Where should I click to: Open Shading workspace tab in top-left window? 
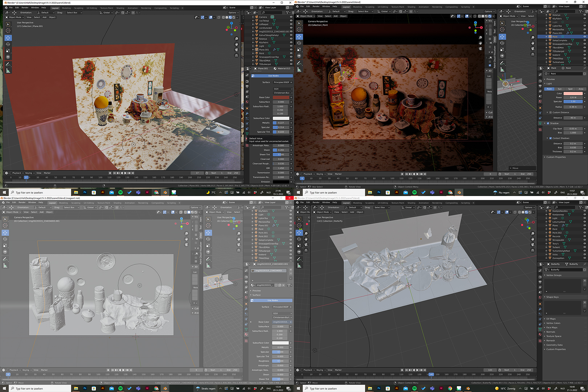coord(120,8)
